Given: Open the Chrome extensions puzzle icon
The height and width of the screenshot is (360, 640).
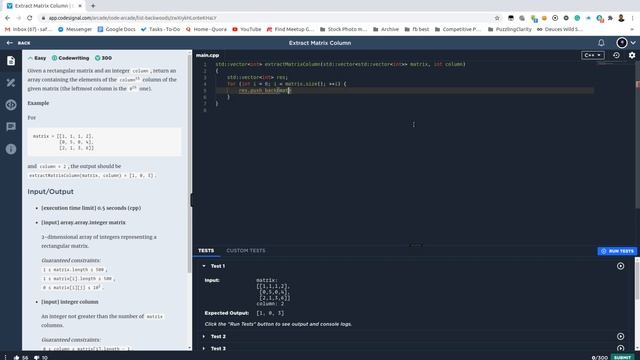Looking at the screenshot, I should pos(610,18).
